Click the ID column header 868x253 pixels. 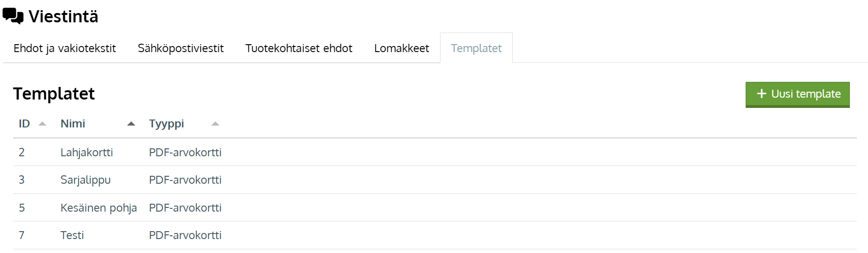click(x=24, y=124)
